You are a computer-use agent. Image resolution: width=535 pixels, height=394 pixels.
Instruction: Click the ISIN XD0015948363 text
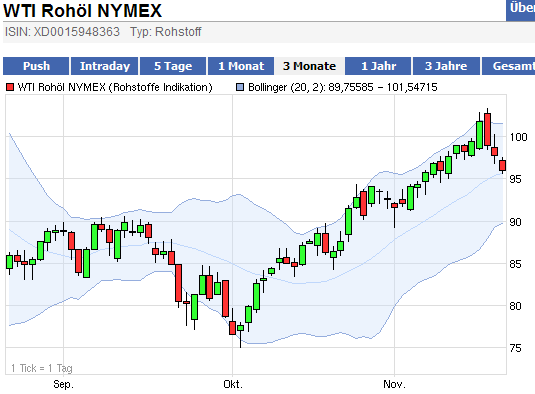click(x=62, y=32)
